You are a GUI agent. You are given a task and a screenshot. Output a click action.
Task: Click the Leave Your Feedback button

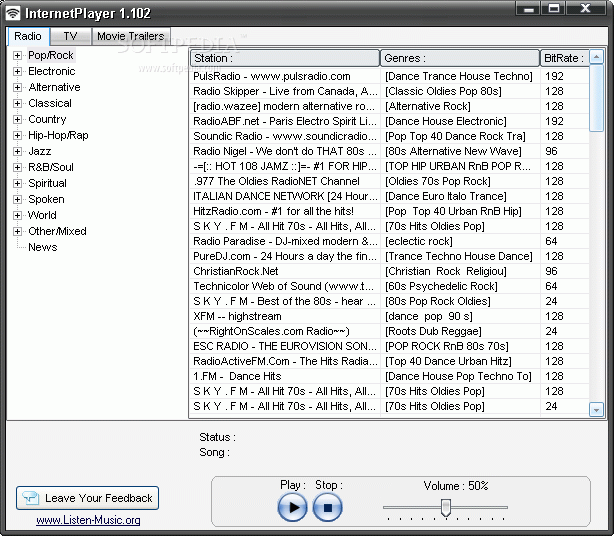[x=87, y=498]
